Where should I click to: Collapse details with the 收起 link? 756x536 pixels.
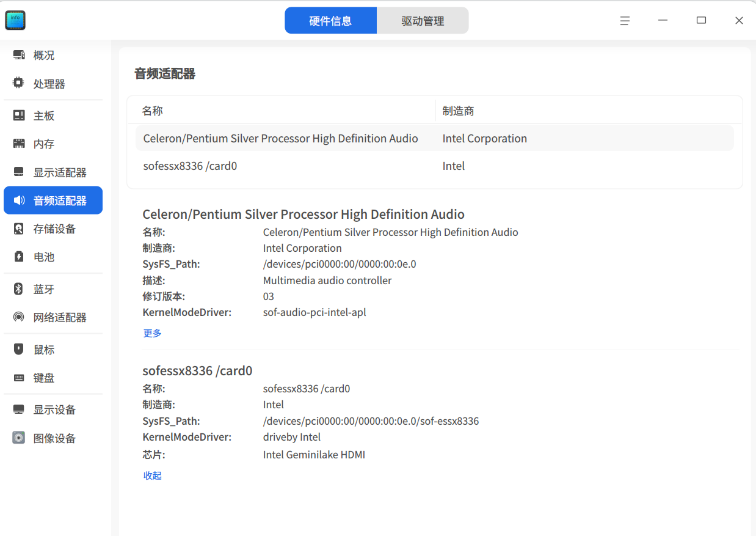coord(153,475)
